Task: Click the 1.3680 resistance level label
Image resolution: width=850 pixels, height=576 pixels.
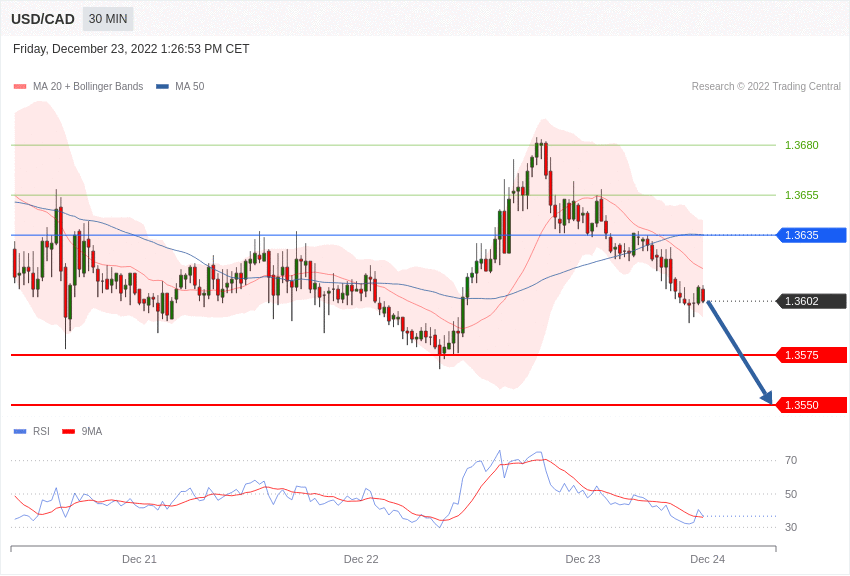Action: 802,145
